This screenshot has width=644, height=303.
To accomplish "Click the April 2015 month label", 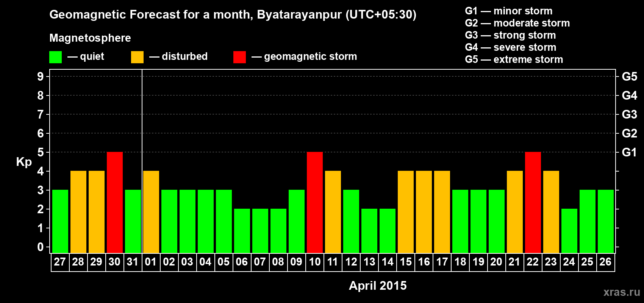I will 378,286.
